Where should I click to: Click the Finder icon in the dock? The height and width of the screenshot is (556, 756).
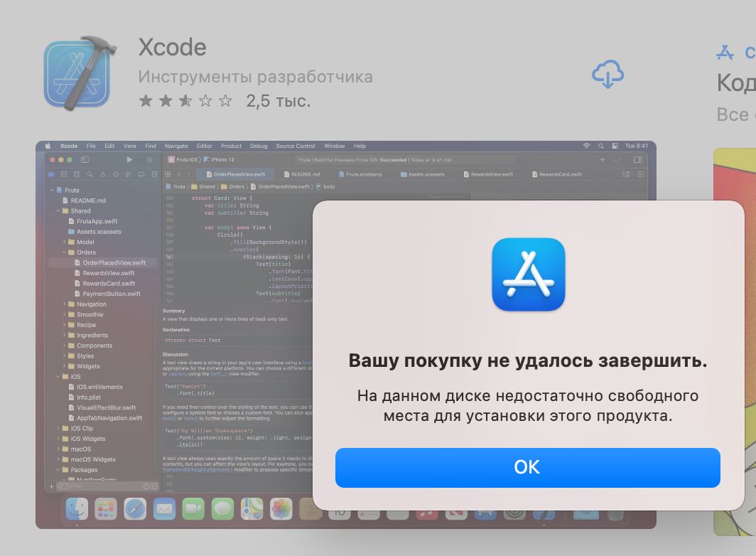click(77, 508)
